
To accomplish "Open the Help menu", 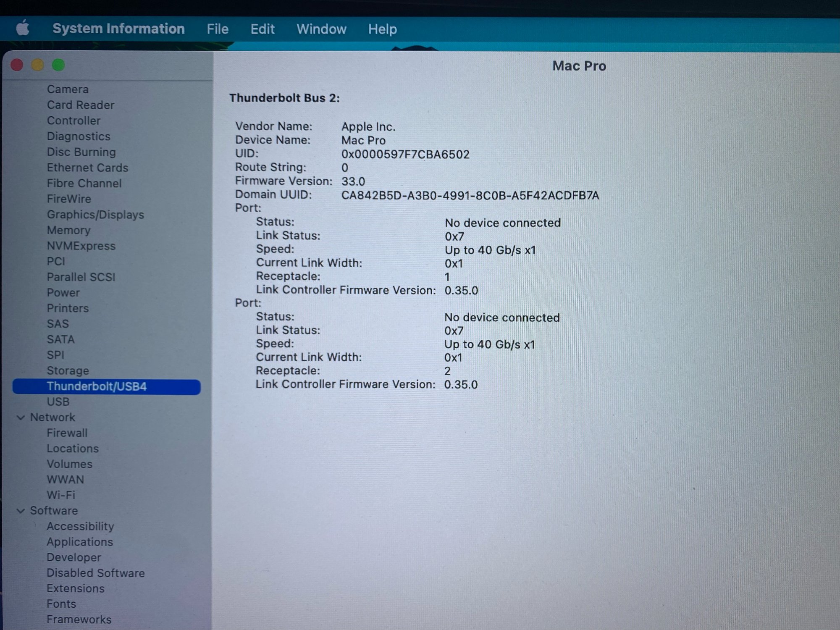I will pos(382,29).
